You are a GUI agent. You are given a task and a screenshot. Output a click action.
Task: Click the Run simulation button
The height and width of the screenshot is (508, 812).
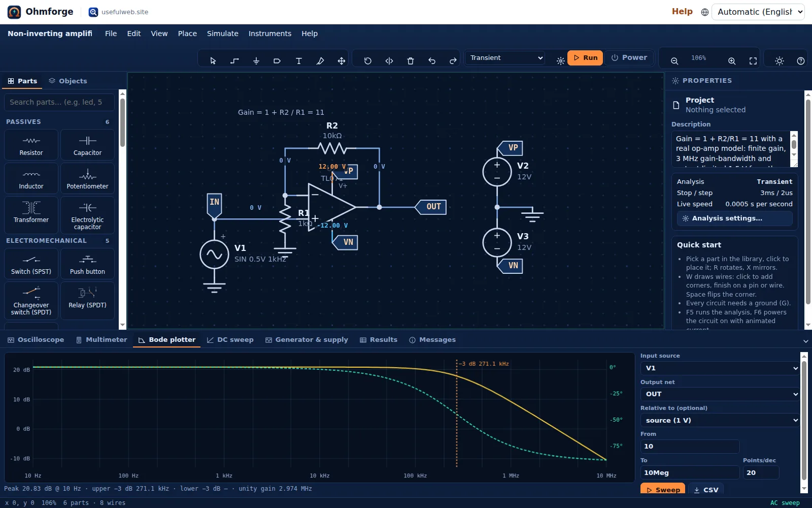tap(585, 58)
